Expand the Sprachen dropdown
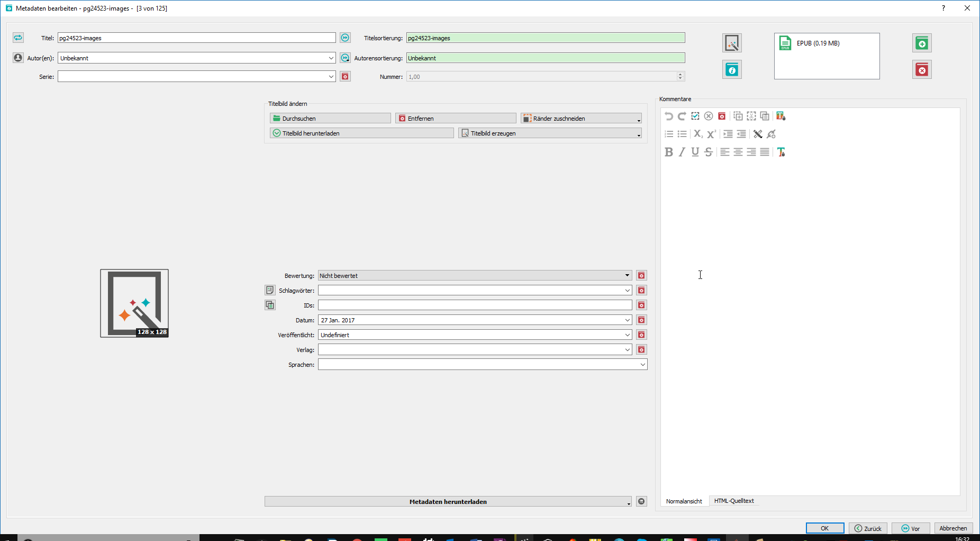The height and width of the screenshot is (541, 980). pos(642,364)
